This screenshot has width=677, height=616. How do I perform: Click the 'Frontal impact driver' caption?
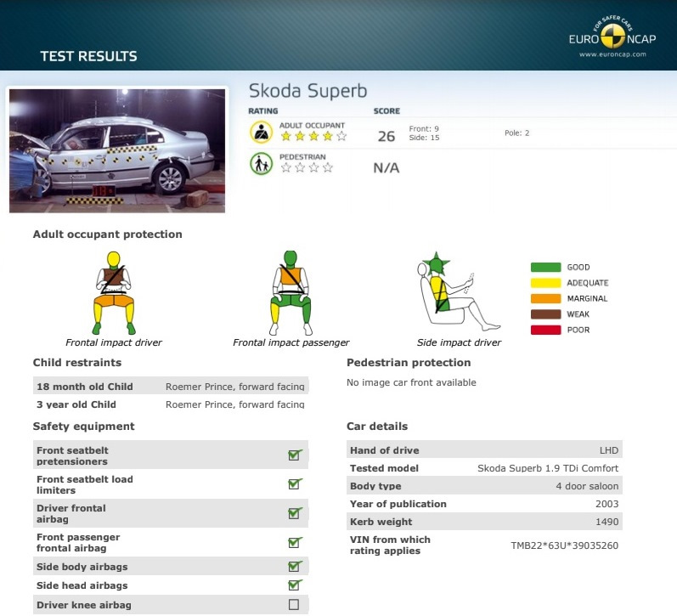click(114, 342)
